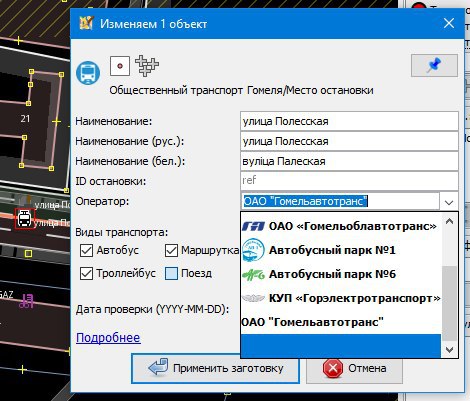Click the multipolygon crosses icon
Image resolution: width=470 pixels, height=401 pixels.
pyautogui.click(x=147, y=66)
